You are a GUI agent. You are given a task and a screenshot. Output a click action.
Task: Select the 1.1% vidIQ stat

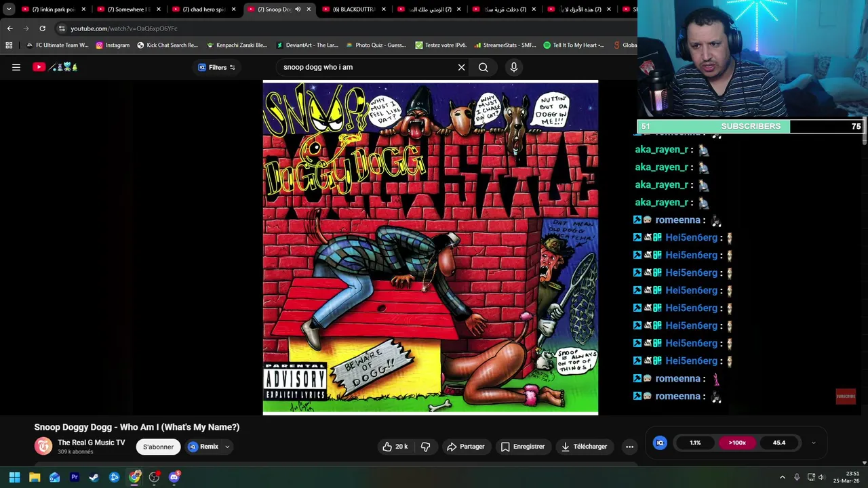[x=695, y=443]
